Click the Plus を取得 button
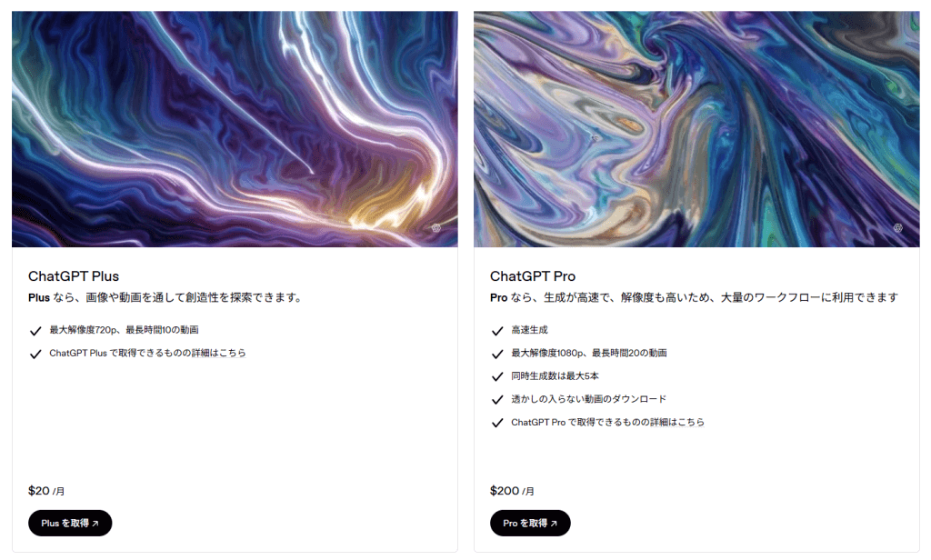 70,523
